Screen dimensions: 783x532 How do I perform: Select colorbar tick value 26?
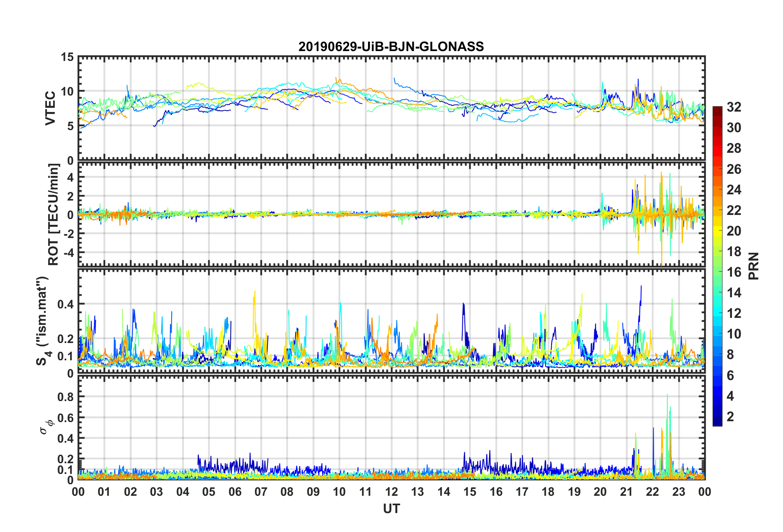coord(734,169)
